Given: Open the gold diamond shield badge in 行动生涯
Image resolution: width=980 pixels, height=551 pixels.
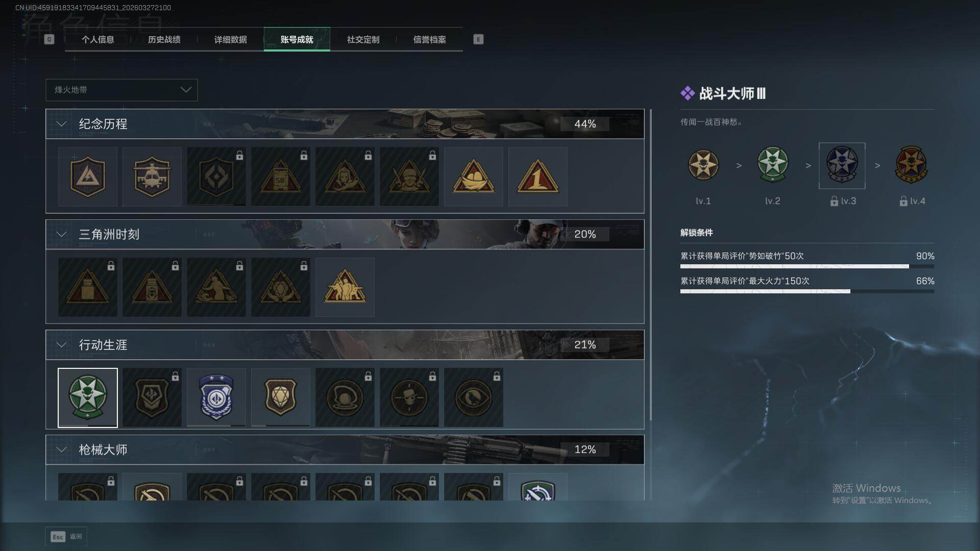Looking at the screenshot, I should coord(280,397).
